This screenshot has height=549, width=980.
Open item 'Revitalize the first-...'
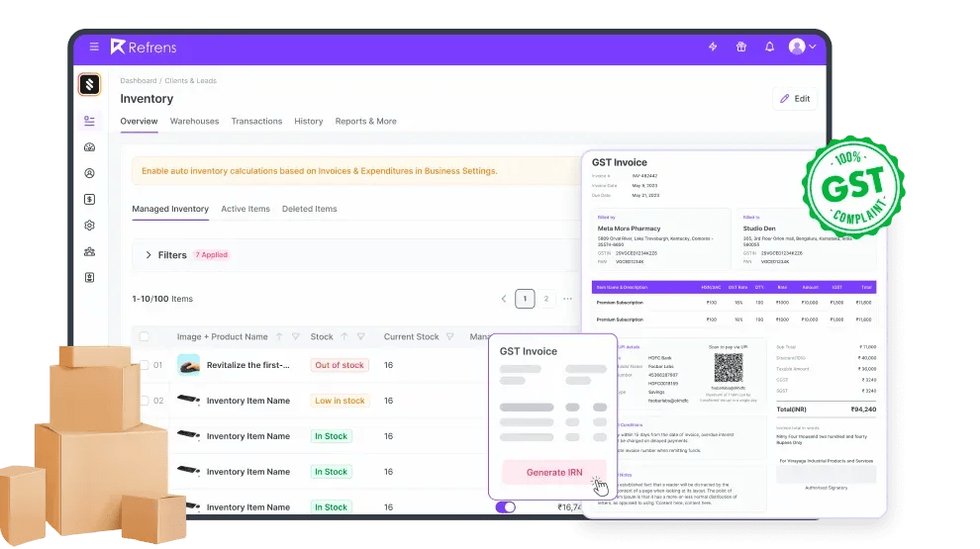pyautogui.click(x=248, y=365)
